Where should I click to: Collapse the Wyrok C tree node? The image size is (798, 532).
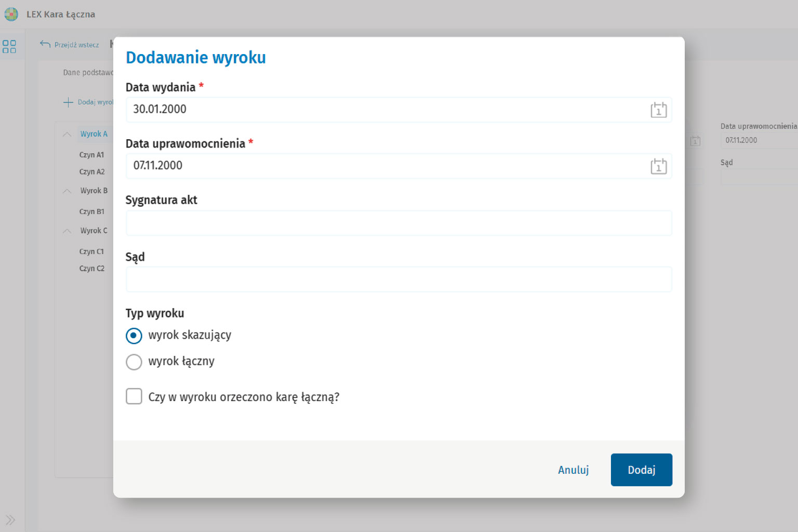coord(67,231)
